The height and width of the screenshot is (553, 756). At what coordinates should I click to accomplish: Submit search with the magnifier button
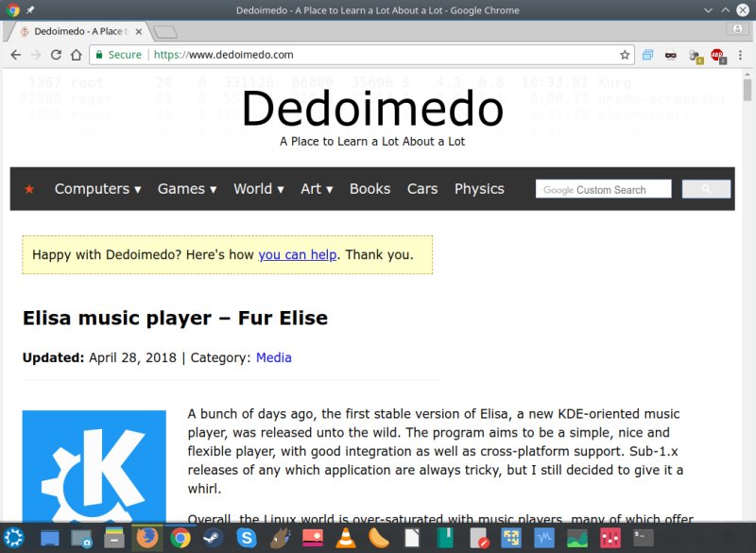(706, 189)
